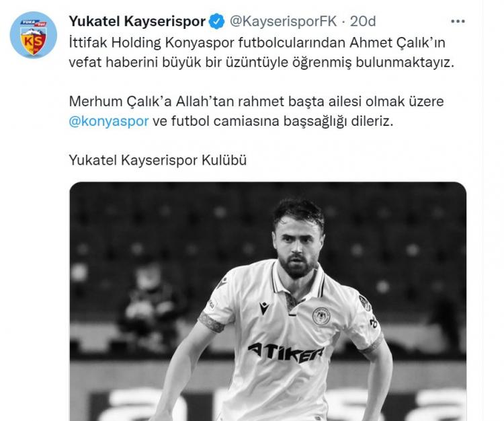Click the Konyaspor crest on the shirt

click(x=321, y=316)
